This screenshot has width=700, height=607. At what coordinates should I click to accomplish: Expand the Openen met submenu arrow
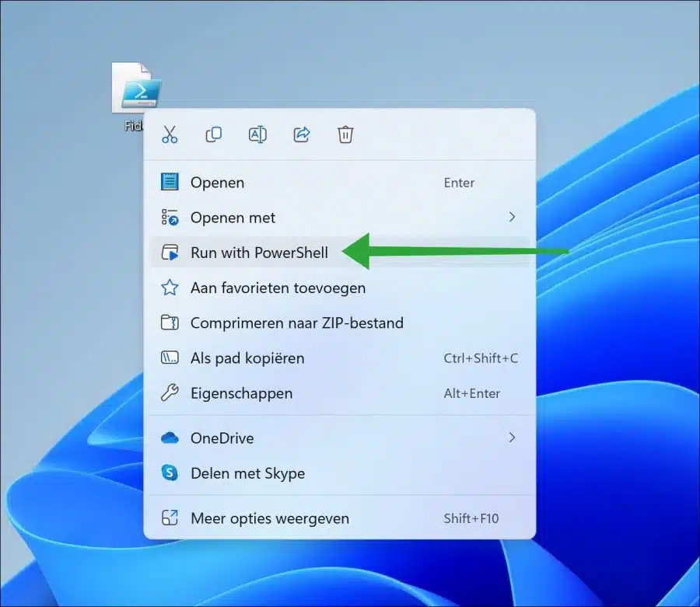tap(512, 217)
